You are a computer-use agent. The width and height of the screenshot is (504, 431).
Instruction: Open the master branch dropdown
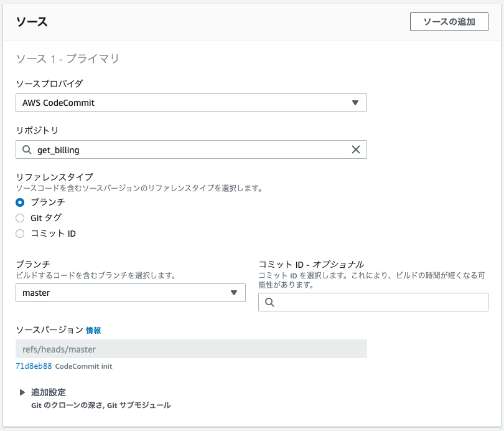tap(131, 293)
